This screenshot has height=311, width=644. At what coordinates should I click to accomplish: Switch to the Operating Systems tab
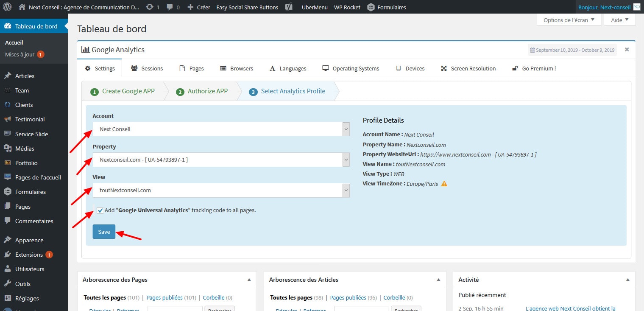click(x=351, y=68)
